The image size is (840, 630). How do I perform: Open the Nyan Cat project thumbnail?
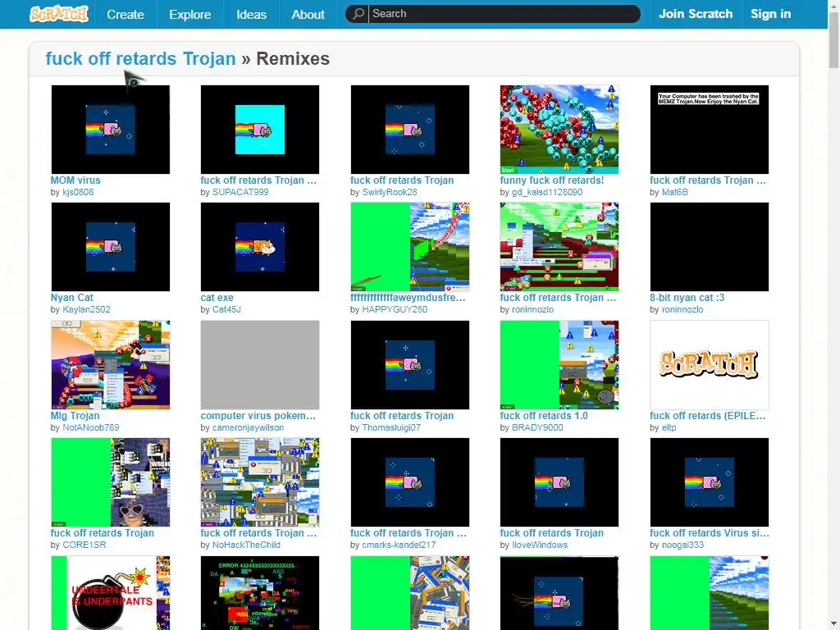click(111, 246)
